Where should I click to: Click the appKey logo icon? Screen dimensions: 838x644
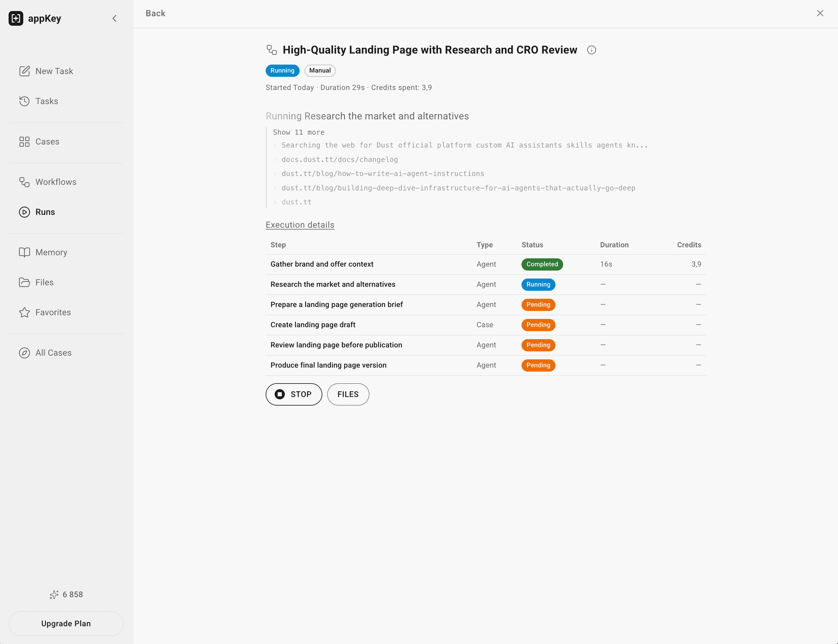coord(16,18)
